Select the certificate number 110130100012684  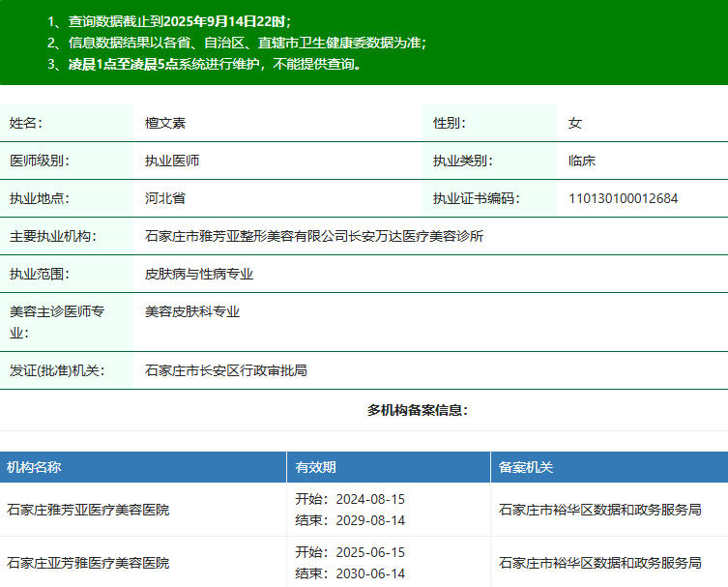[623, 198]
